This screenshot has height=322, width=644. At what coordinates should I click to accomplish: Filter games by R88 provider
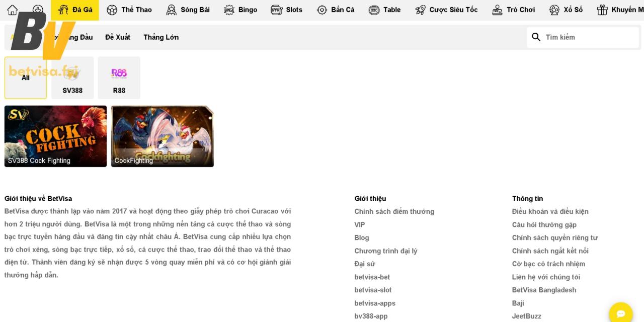click(119, 78)
